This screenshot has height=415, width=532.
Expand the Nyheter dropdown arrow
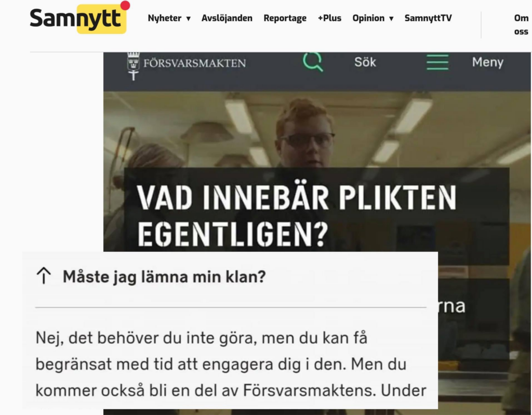click(x=189, y=19)
